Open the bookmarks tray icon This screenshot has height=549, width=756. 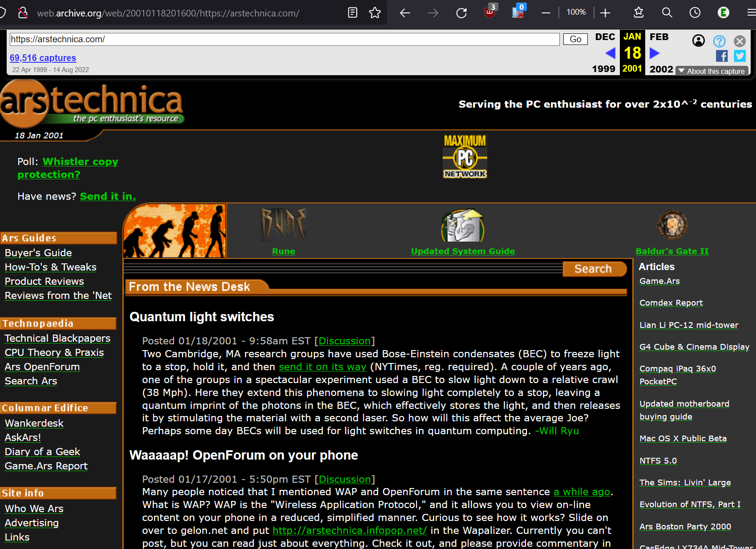[639, 12]
